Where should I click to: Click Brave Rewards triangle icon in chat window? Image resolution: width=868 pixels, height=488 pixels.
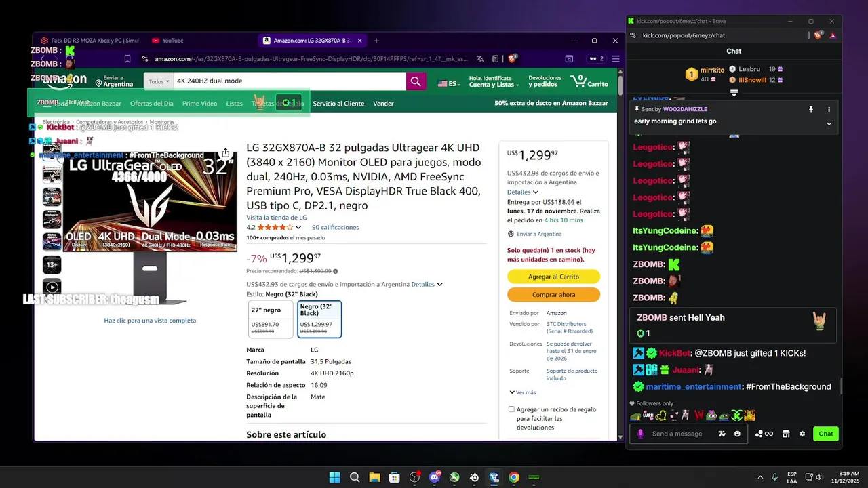(833, 35)
